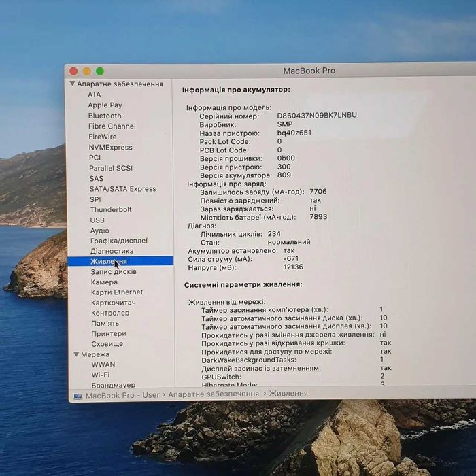Click cycle count value 234
This screenshot has height=476, width=476.
tap(274, 234)
